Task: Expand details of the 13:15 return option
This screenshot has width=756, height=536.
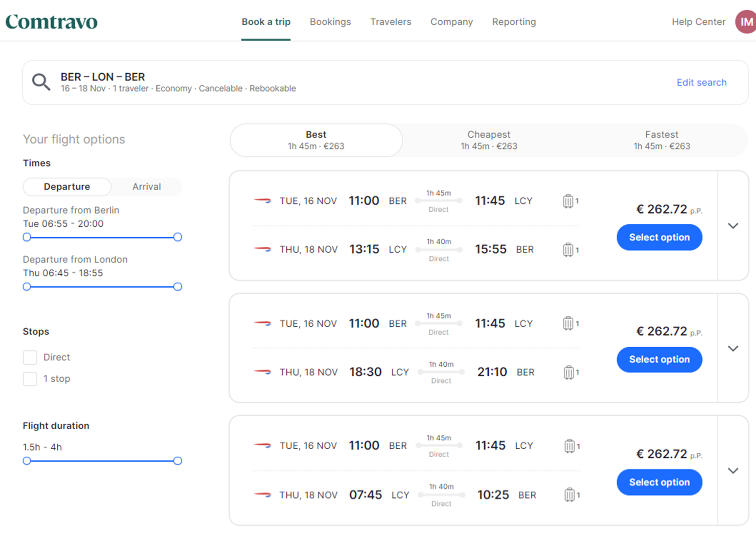Action: 733,226
